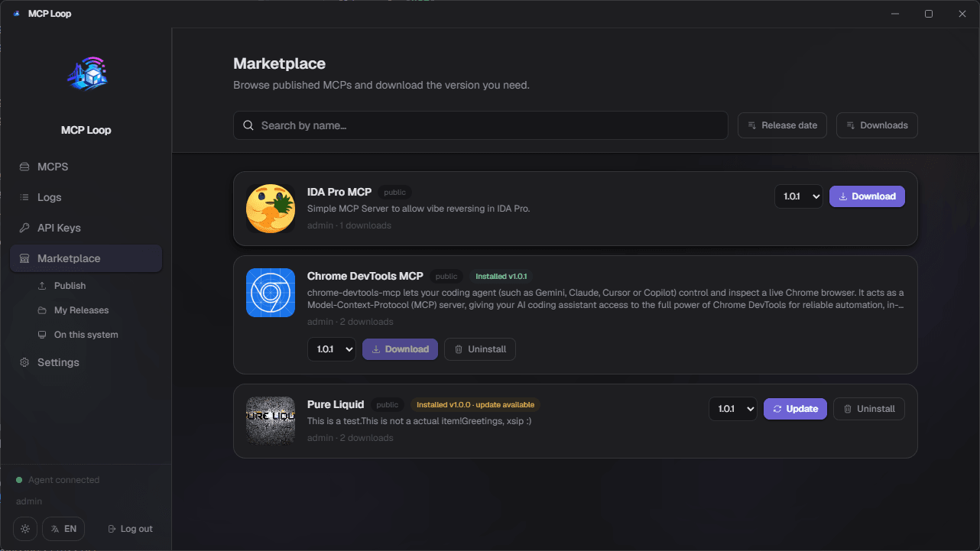Click the Pure Liquid thumbnail
The height and width of the screenshot is (551, 980).
[x=271, y=420]
